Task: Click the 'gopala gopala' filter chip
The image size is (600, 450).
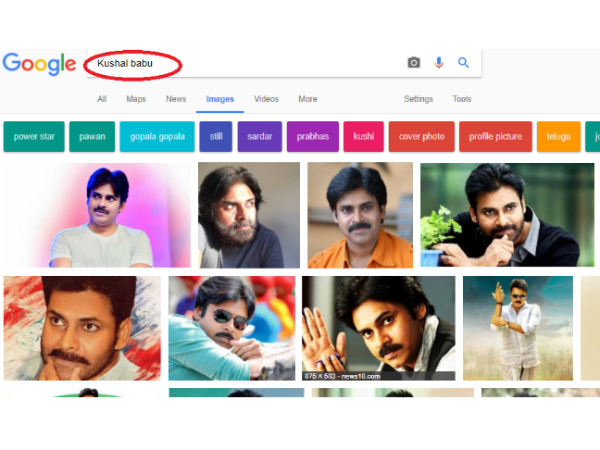Action: click(157, 137)
